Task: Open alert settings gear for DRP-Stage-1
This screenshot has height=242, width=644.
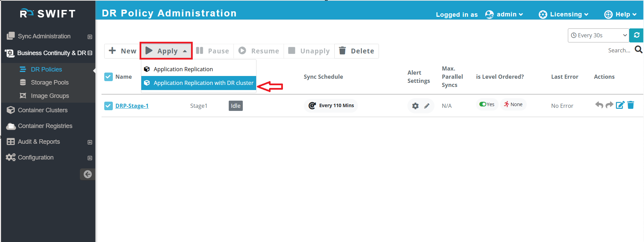Action: 415,106
